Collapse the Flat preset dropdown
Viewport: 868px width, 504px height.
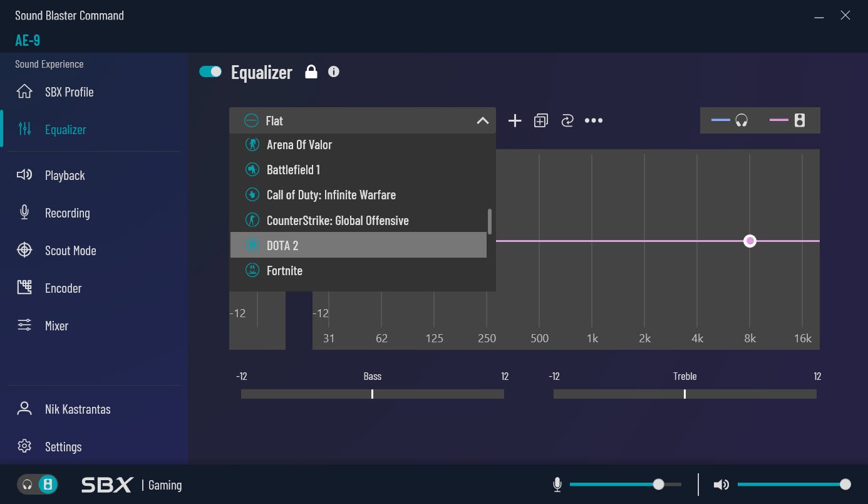[363, 120]
